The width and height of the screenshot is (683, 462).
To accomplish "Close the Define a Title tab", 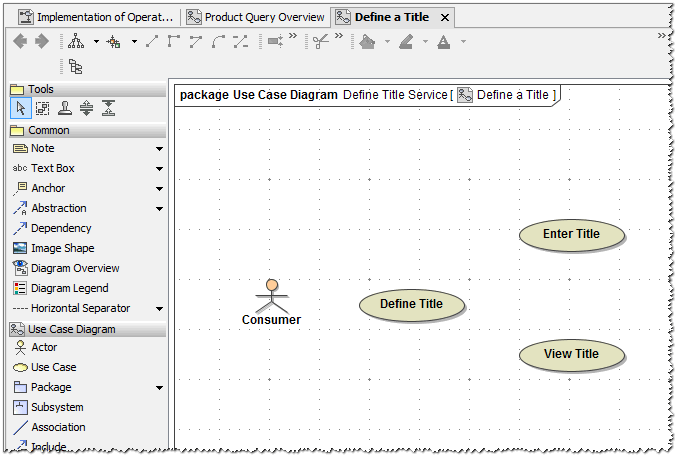I will coord(446,18).
